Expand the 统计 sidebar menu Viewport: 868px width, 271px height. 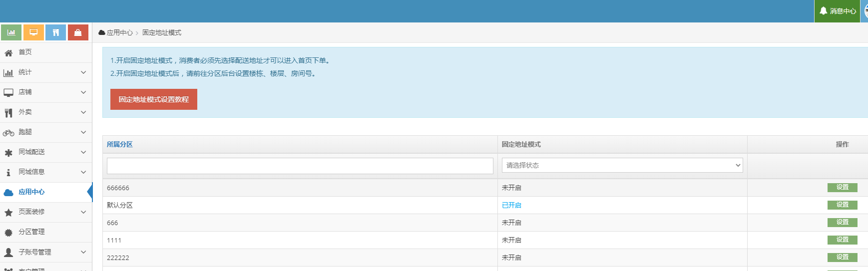coord(83,72)
